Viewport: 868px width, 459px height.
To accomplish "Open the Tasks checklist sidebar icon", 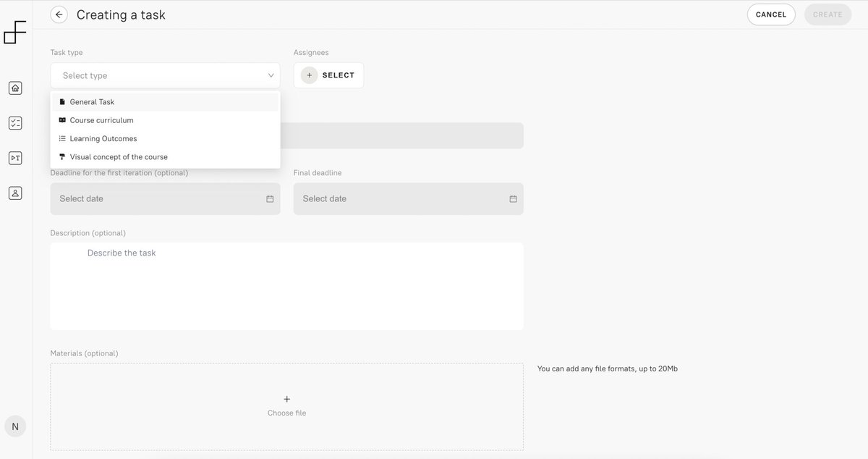I will coord(15,123).
